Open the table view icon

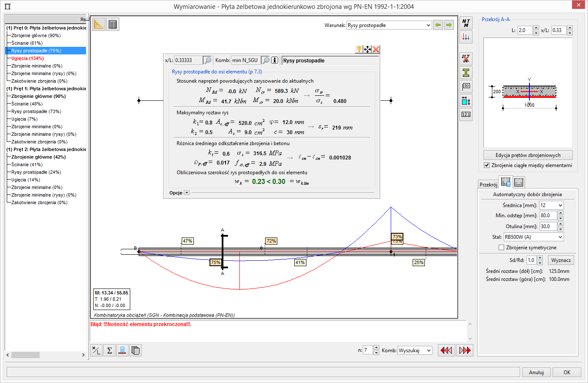(113, 24)
